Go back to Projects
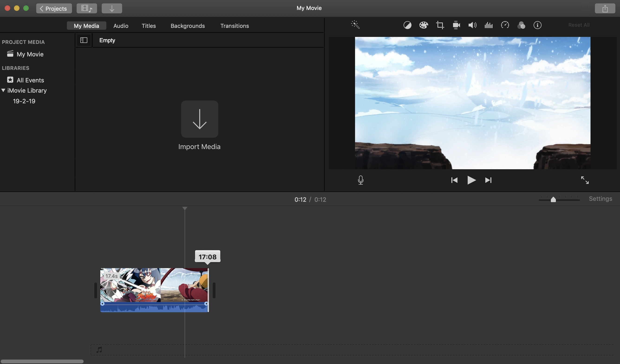Image resolution: width=620 pixels, height=364 pixels. 54,9
